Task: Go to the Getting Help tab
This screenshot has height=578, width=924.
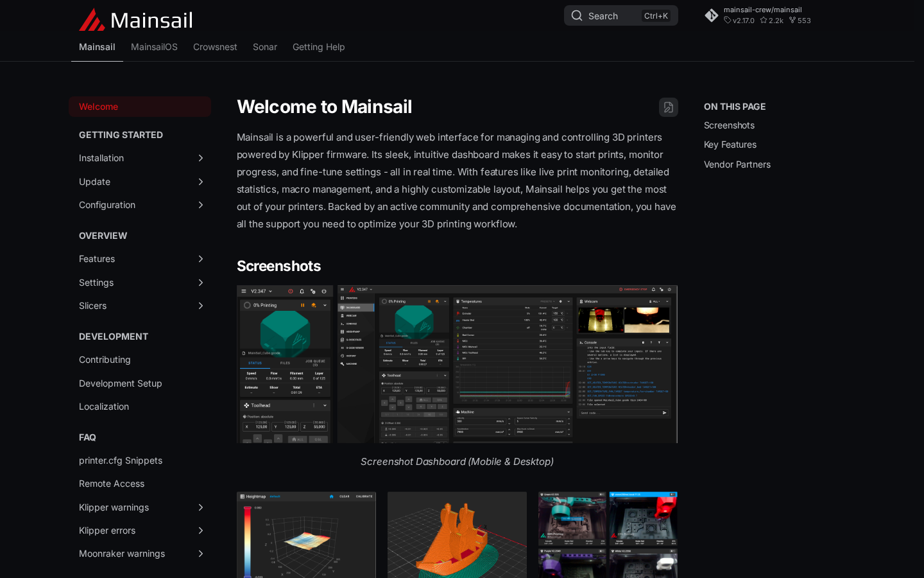Action: pyautogui.click(x=318, y=47)
